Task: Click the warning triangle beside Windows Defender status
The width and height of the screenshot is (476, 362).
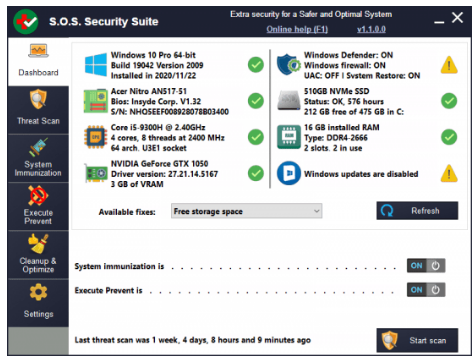Action: 449,65
